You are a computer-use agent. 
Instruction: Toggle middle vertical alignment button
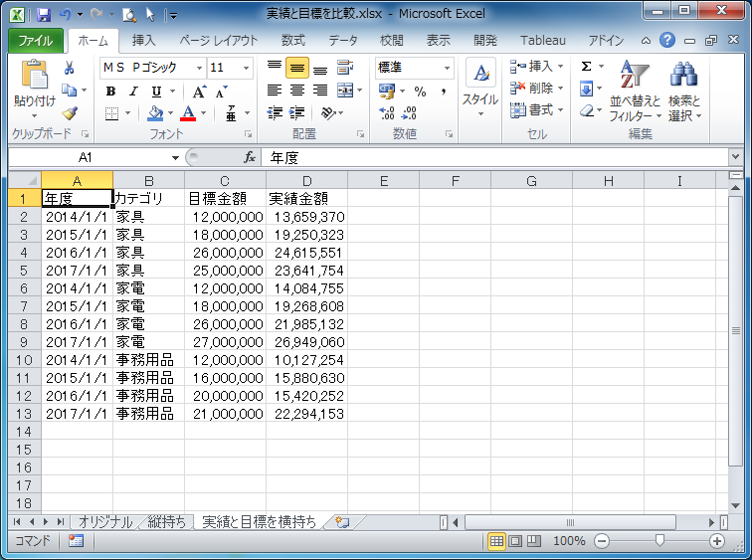coord(296,69)
